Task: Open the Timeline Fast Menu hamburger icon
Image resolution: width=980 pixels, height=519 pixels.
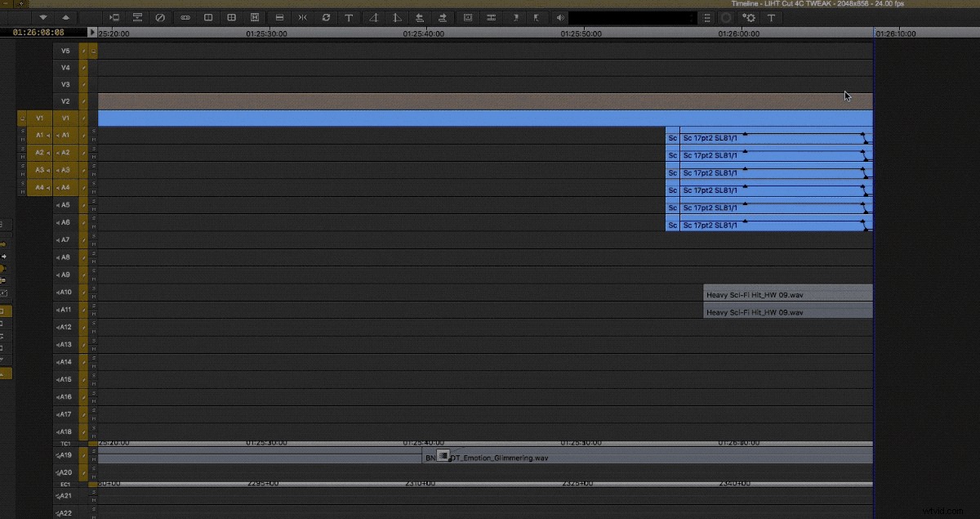Action: click(706, 17)
